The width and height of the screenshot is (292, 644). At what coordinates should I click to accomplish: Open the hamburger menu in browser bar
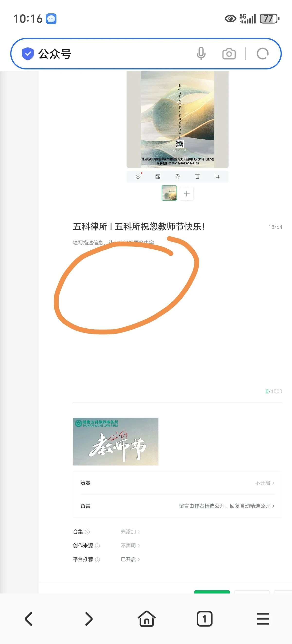click(263, 619)
